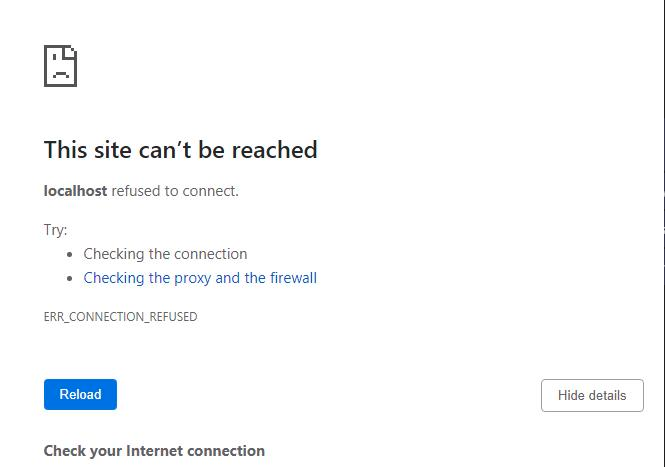Click the 'Try:' label
Image resolution: width=665 pixels, height=467 pixels.
pos(55,230)
